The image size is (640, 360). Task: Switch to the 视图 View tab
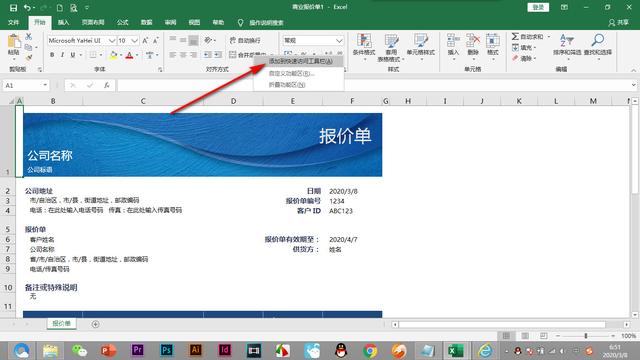(x=194, y=22)
